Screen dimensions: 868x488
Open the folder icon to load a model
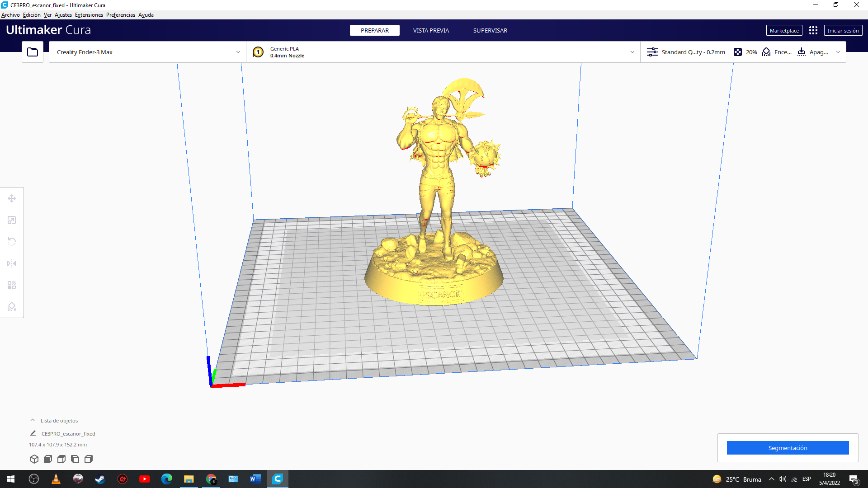pos(32,52)
